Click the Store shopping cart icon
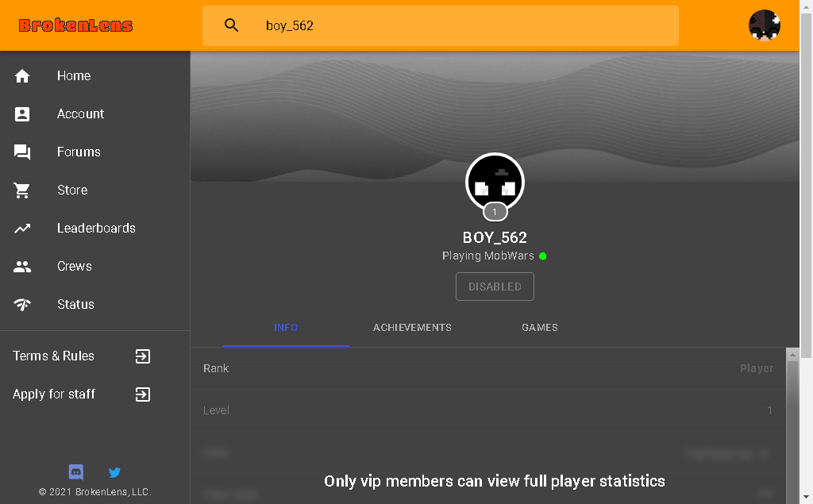This screenshot has width=813, height=504. pos(21,190)
